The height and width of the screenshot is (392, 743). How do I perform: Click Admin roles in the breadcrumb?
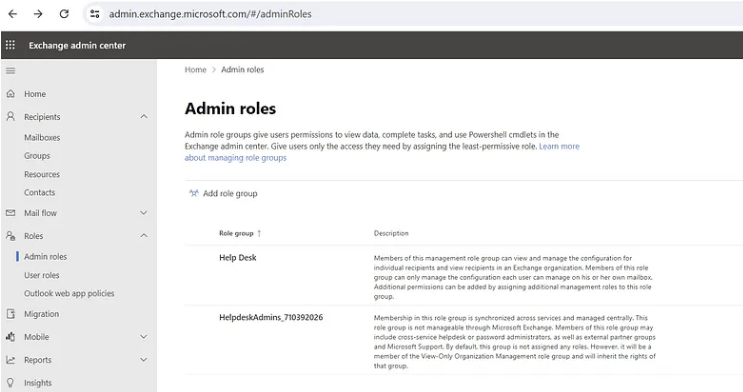242,70
